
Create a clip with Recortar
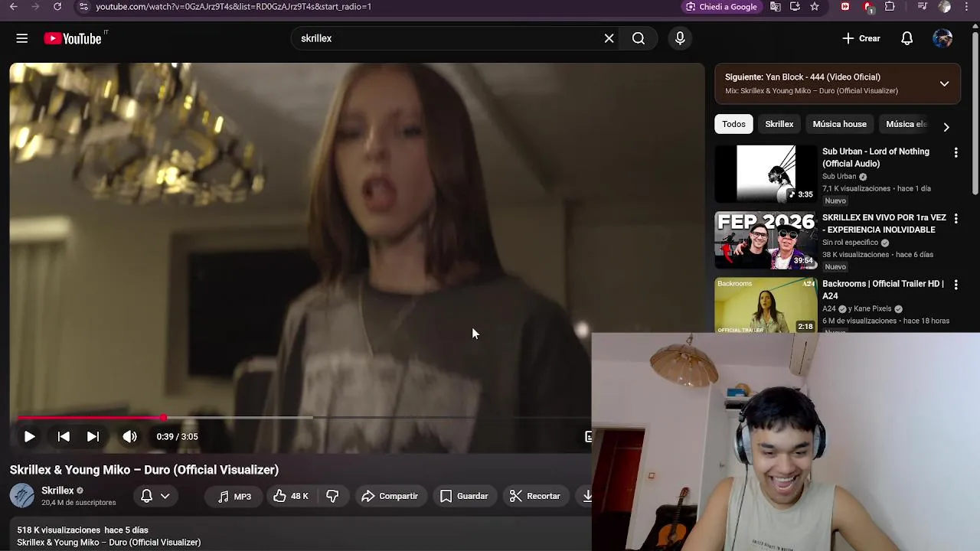(535, 496)
